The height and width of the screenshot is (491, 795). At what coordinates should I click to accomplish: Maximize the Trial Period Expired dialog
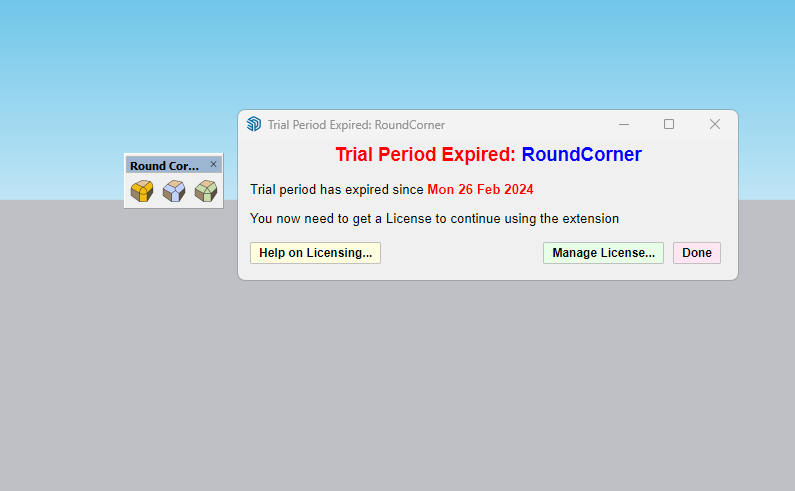[669, 124]
